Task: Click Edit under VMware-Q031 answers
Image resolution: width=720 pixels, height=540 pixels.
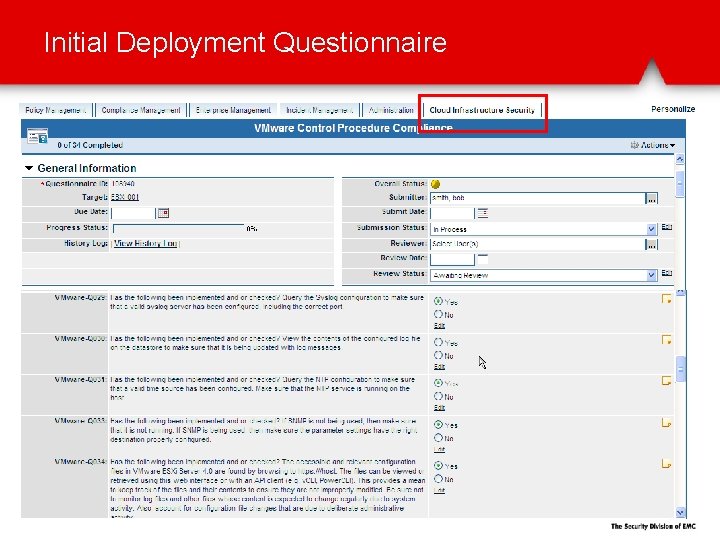Action: click(x=439, y=407)
